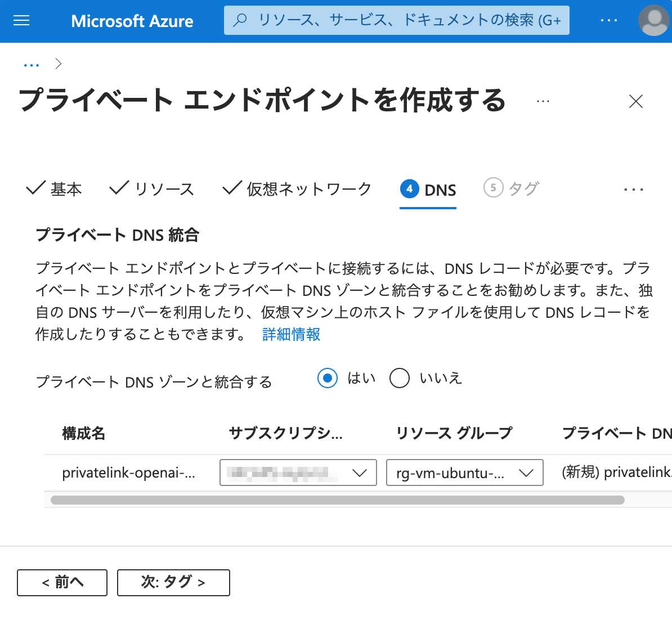
Task: Open the breadcrumb ellipsis above the page title
Action: [x=32, y=64]
